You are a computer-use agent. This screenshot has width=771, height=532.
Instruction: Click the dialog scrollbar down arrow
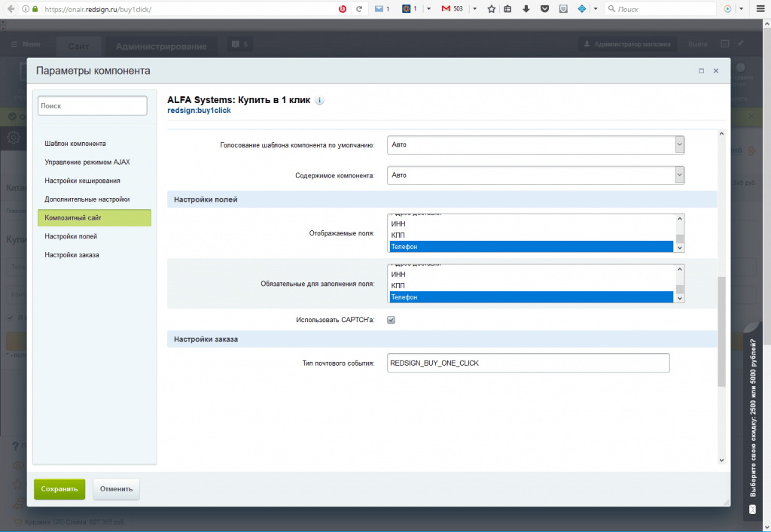pyautogui.click(x=721, y=461)
